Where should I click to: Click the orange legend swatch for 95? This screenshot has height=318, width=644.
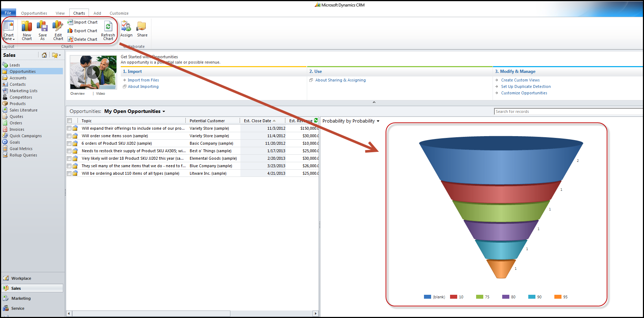point(558,297)
